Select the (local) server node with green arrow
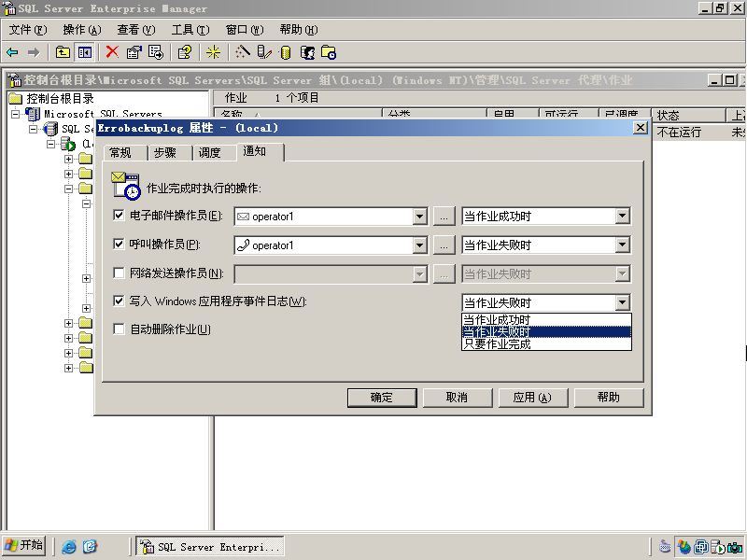 click(68, 144)
